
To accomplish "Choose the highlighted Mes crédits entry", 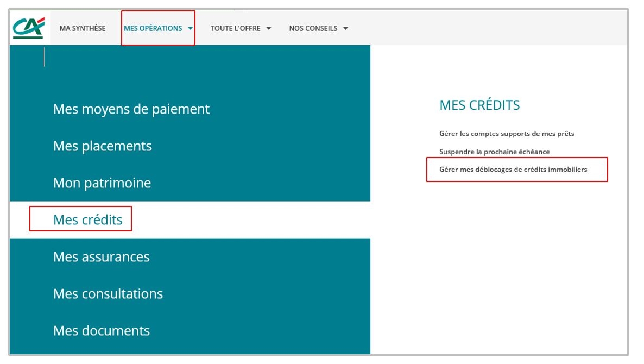I will click(x=87, y=220).
